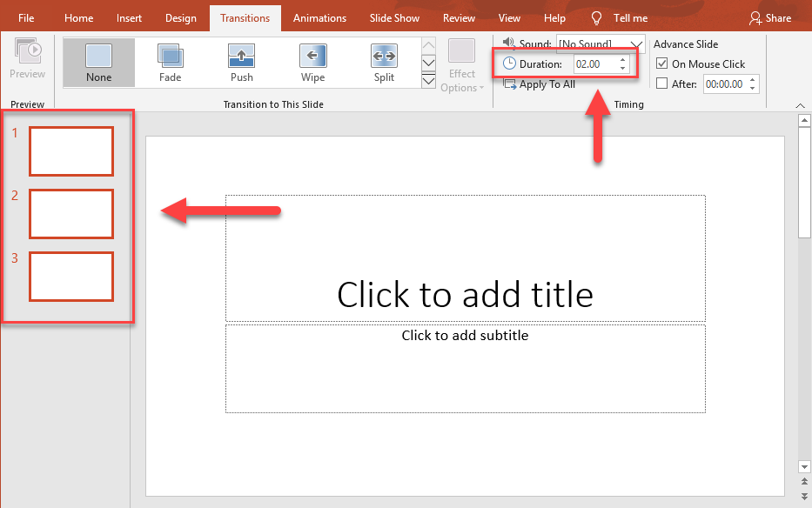Screen dimensions: 812x508
Task: Switch to the Animations tab
Action: [x=319, y=18]
